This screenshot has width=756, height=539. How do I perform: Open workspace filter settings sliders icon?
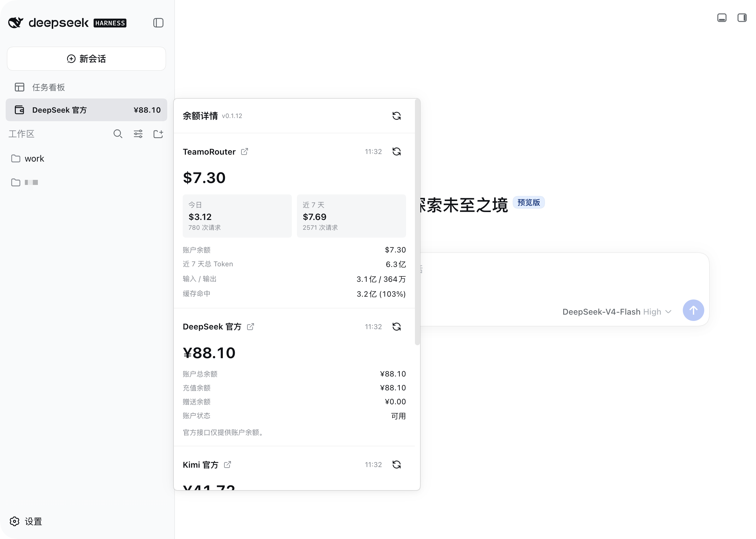click(138, 134)
